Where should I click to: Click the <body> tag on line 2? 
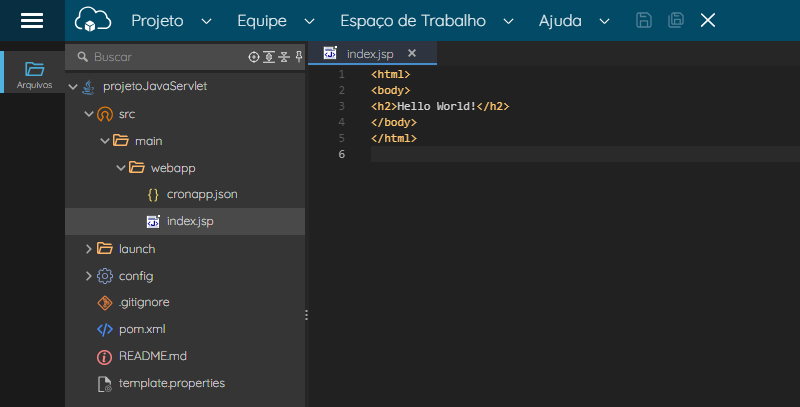tap(391, 90)
